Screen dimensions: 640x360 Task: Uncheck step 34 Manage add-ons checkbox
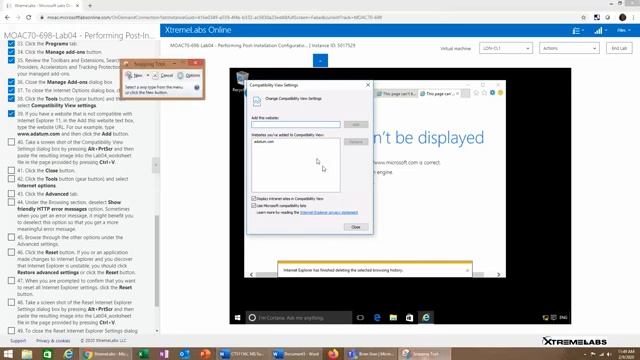tap(11, 52)
